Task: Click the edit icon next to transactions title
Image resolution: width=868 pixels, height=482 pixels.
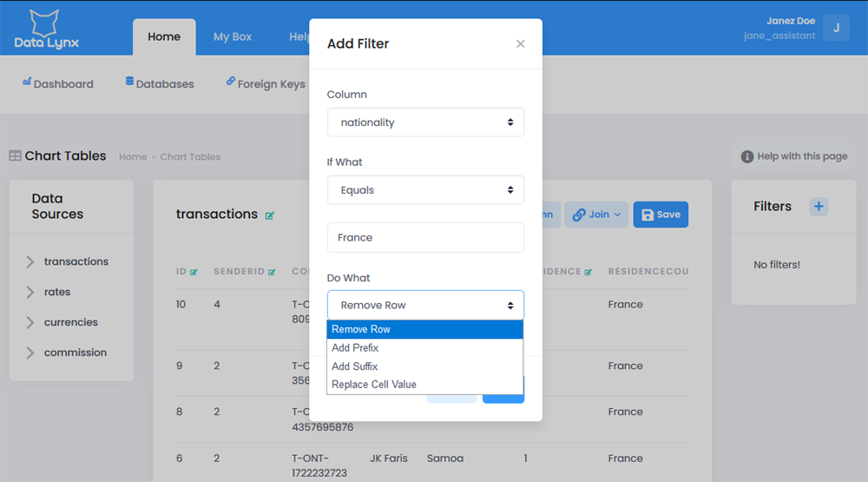Action: [270, 215]
